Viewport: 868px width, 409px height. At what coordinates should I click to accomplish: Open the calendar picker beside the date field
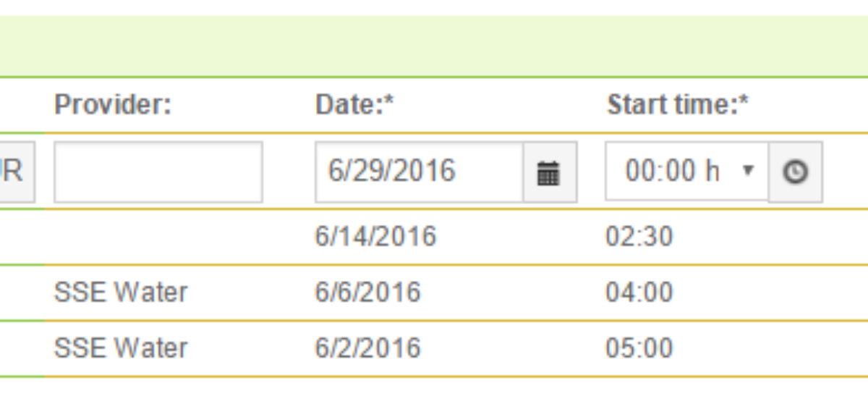550,172
